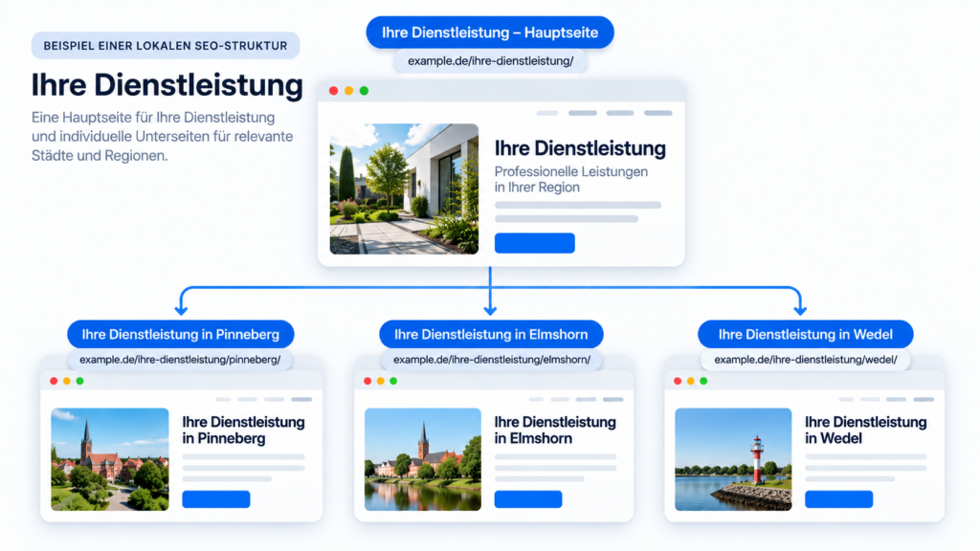Click the rightmost nav placeholder in main mockup
Viewport: 980px width, 551px height.
point(658,113)
